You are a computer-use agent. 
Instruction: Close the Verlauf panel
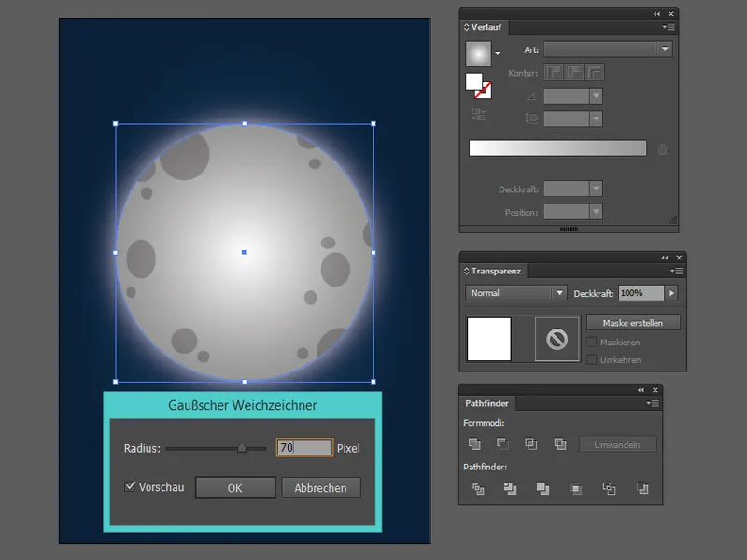tap(670, 14)
